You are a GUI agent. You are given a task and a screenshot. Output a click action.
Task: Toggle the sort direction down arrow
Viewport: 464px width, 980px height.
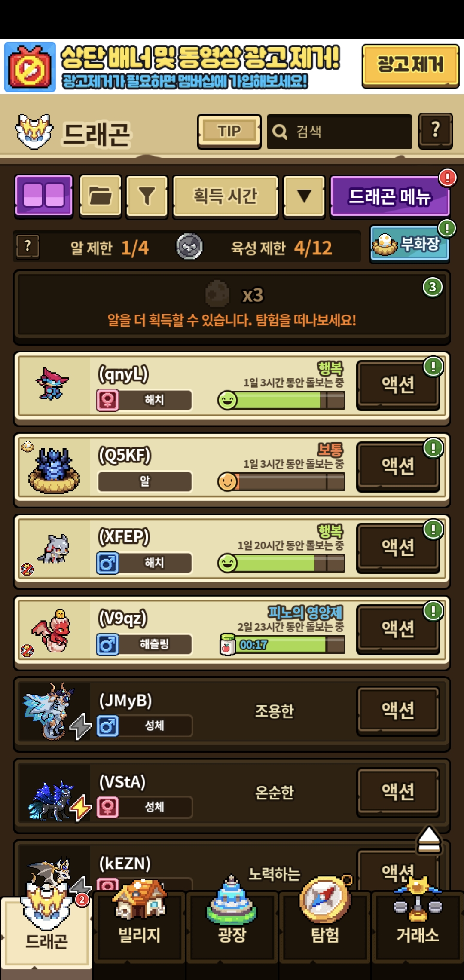coord(304,196)
